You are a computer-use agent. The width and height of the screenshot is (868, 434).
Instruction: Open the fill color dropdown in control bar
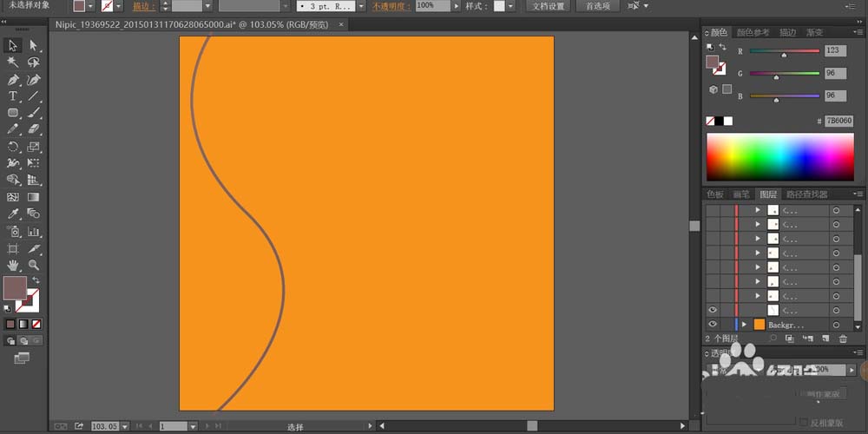click(x=90, y=6)
